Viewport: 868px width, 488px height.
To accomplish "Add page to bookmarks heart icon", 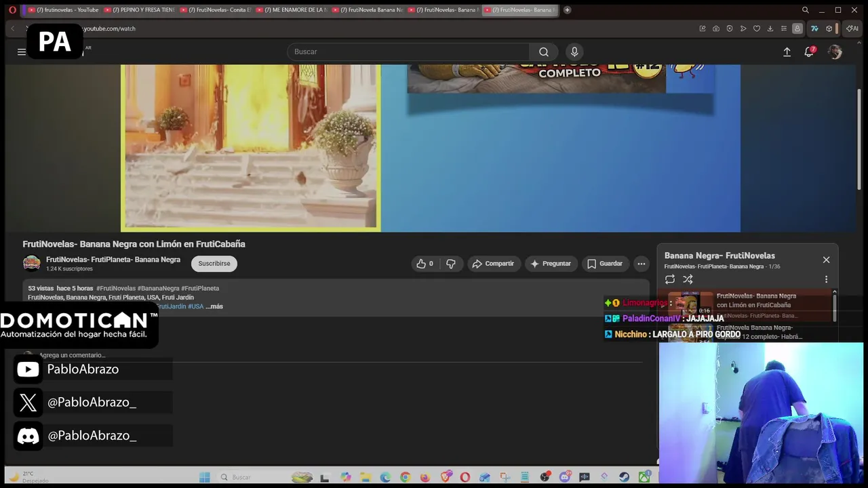I will tap(757, 28).
